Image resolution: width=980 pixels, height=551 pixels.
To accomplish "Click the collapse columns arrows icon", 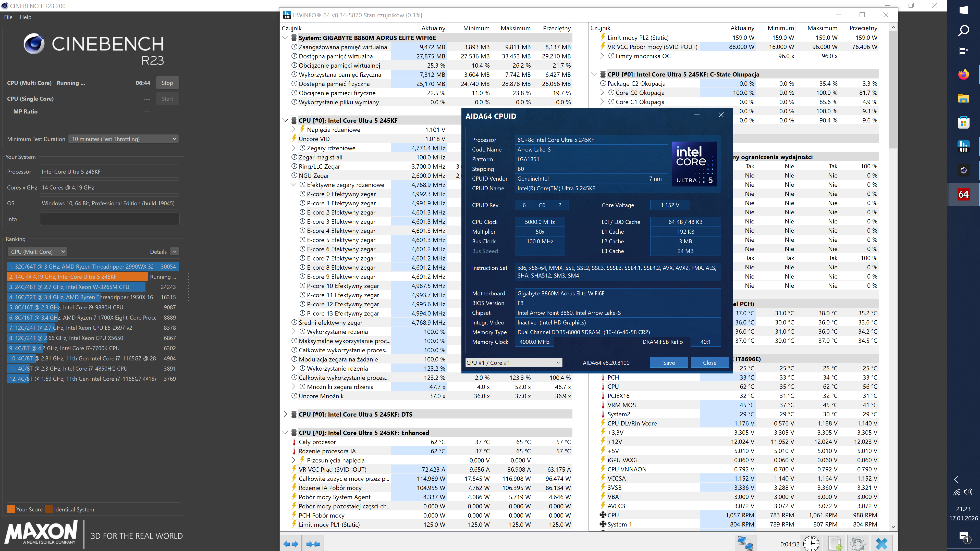I will tap(313, 544).
